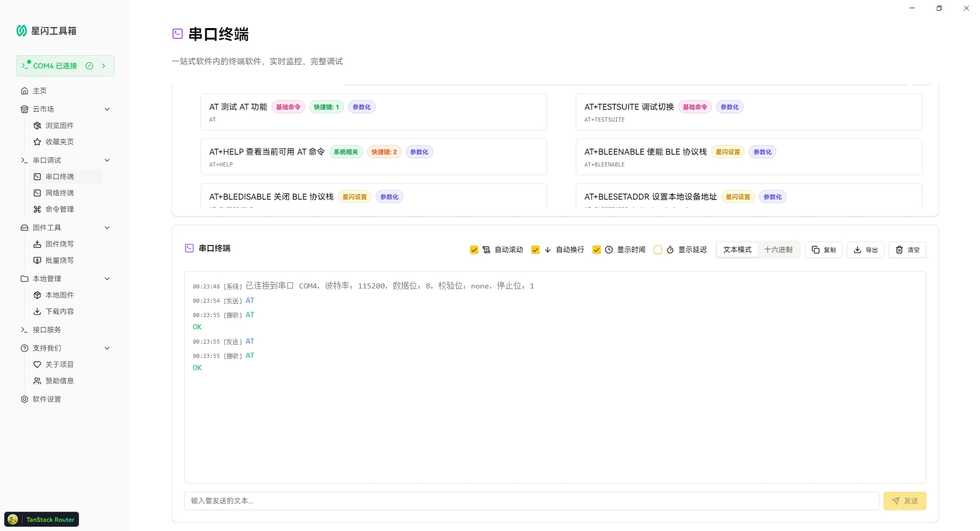Collapse the 支持我们 section chevron
The height and width of the screenshot is (531, 980).
point(107,348)
